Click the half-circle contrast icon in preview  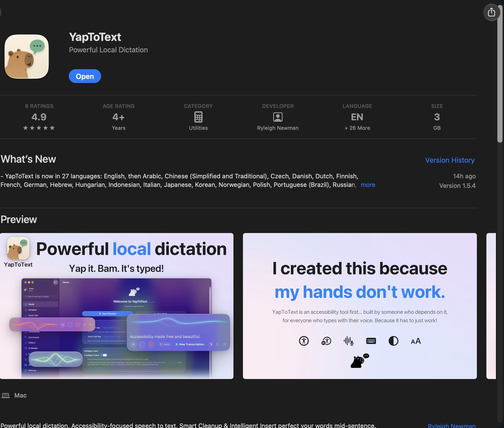pos(393,341)
